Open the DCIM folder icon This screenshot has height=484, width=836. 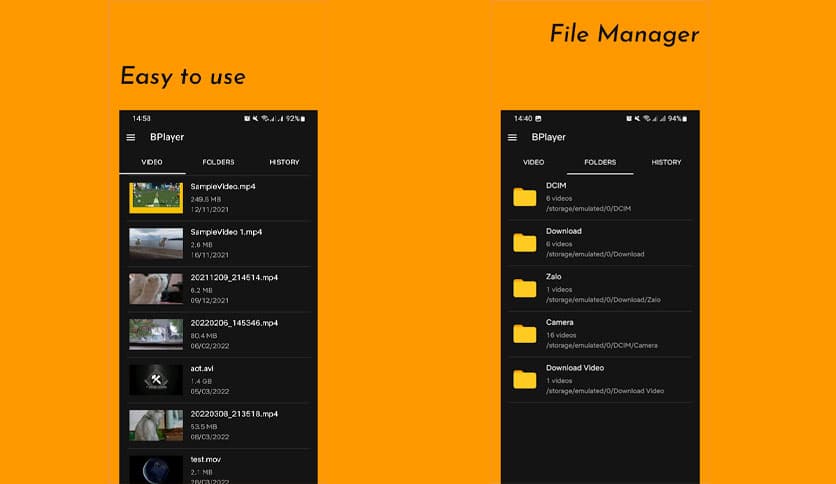coord(525,197)
